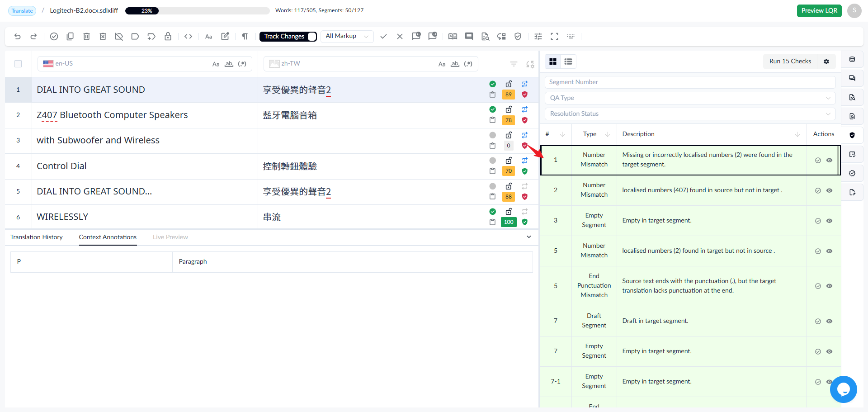
Task: Toggle visibility eye for QA issue 1
Action: 829,160
